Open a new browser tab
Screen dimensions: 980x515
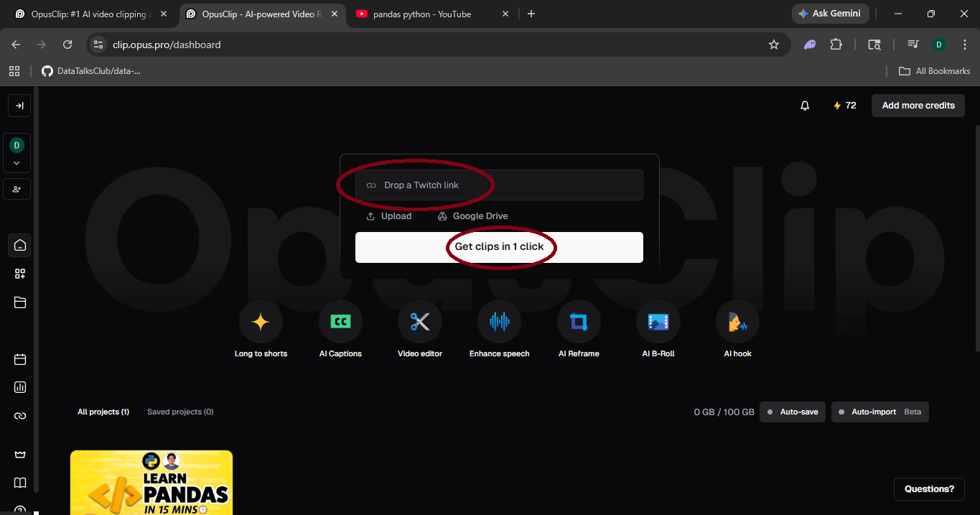[x=531, y=14]
